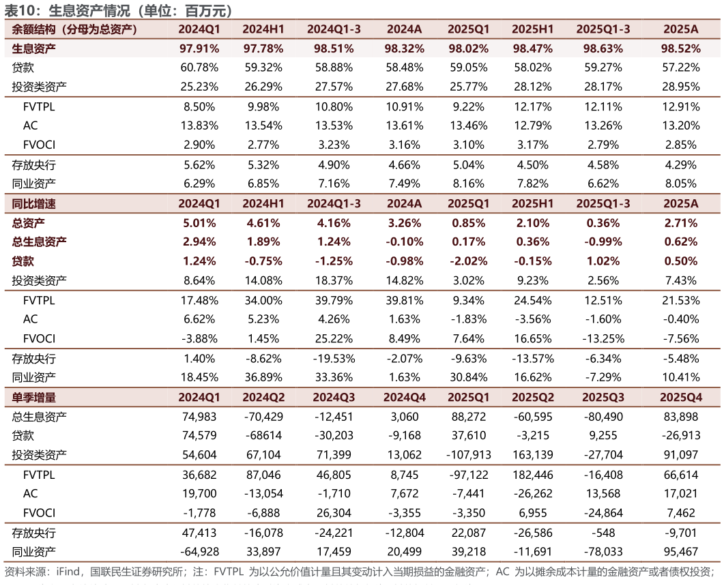
Task: Click the -2.02% value in 贷款 row
Action: tap(468, 261)
